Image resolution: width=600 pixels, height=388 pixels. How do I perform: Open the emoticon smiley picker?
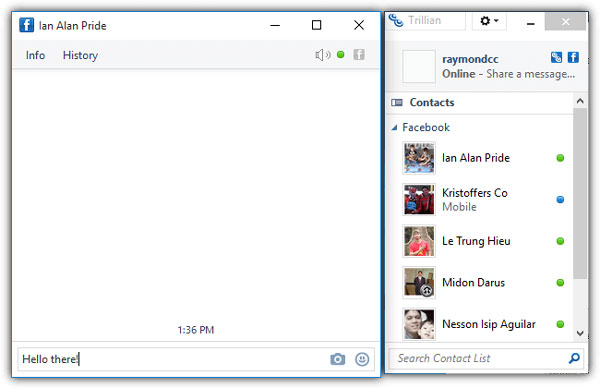(362, 359)
